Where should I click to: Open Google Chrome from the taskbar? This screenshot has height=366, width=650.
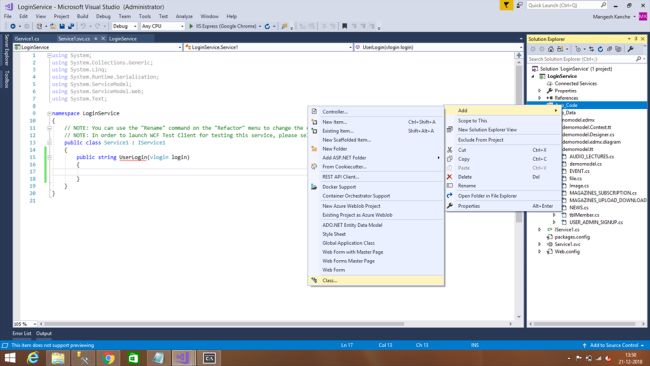[x=108, y=358]
